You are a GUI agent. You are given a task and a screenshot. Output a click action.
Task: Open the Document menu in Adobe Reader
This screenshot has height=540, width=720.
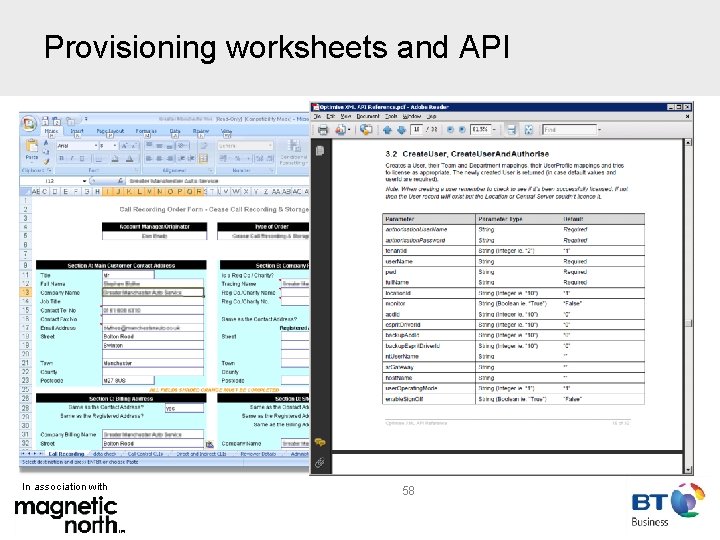(x=368, y=117)
